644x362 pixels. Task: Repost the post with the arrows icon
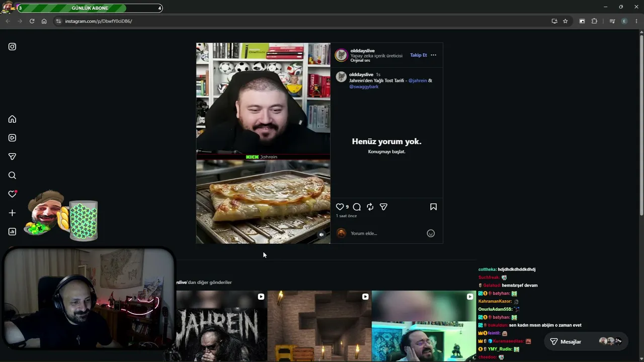click(x=370, y=207)
